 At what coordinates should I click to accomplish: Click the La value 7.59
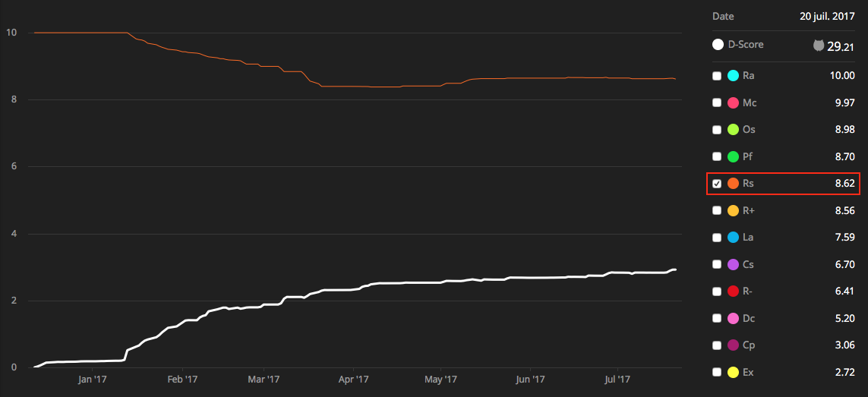[x=845, y=238]
